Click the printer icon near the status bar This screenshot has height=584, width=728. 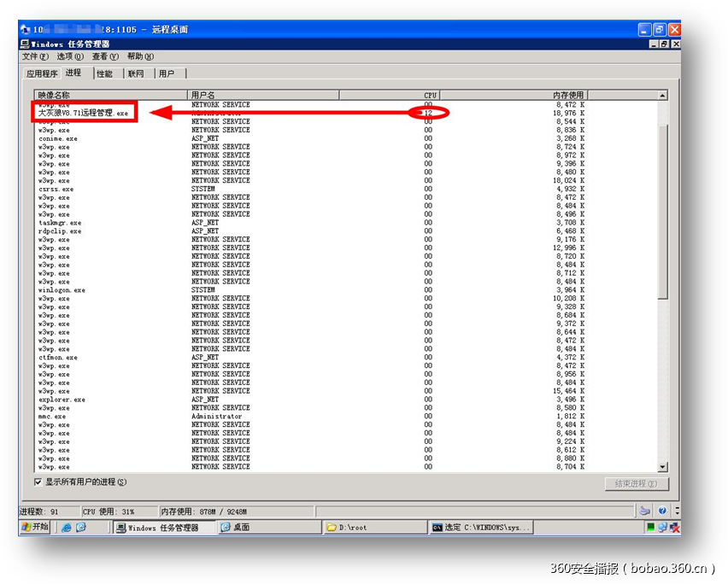[x=645, y=511]
